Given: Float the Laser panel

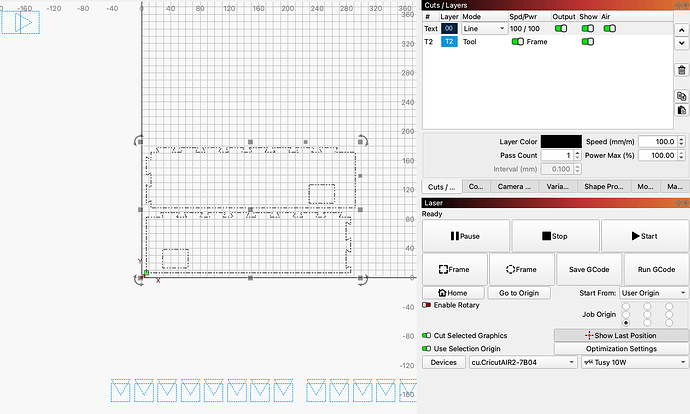Looking at the screenshot, I should pyautogui.click(x=678, y=202).
